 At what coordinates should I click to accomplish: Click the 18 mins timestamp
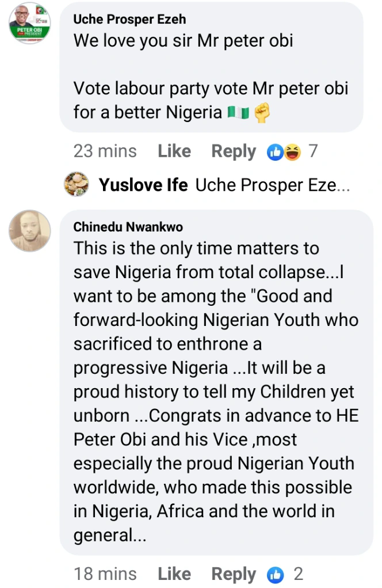click(x=105, y=574)
